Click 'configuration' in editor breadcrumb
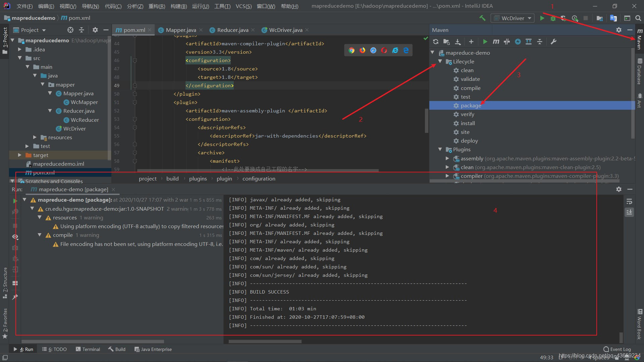The image size is (644, 362). tap(259, 178)
